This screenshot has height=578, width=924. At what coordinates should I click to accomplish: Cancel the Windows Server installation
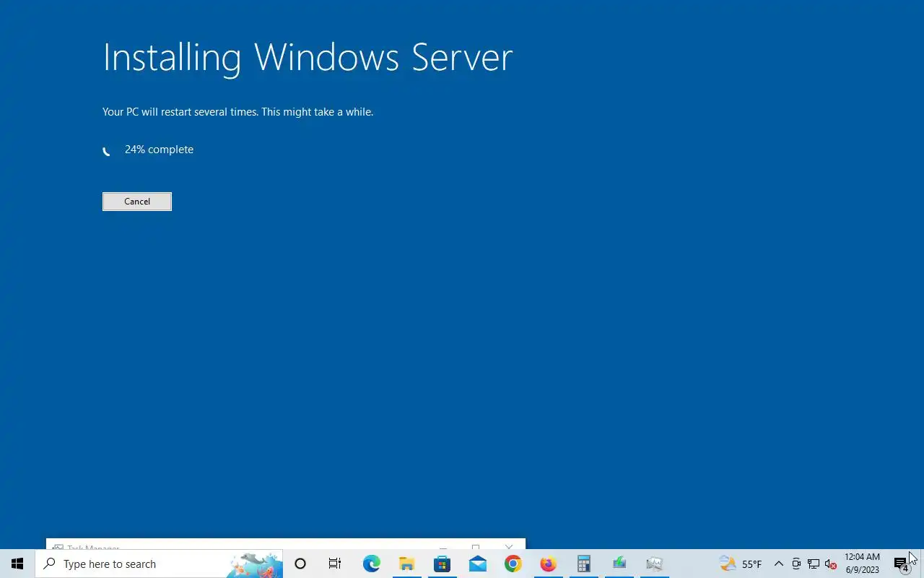137,202
